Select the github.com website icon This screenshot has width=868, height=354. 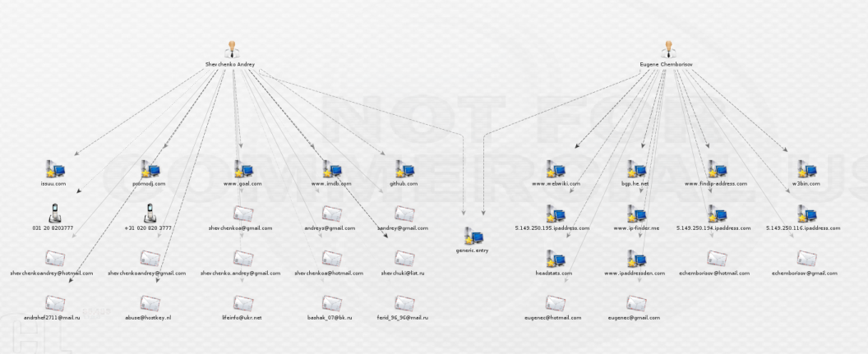tap(405, 169)
